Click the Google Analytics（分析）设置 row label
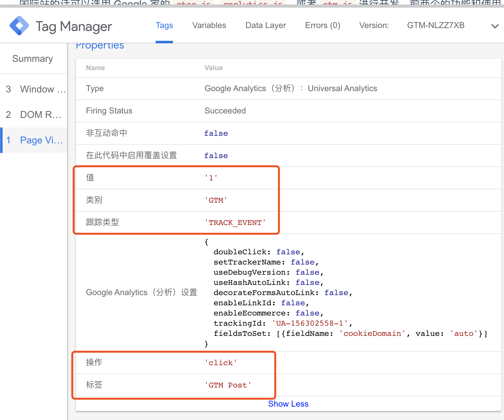Screen dimensions: 504x420 pyautogui.click(x=142, y=293)
